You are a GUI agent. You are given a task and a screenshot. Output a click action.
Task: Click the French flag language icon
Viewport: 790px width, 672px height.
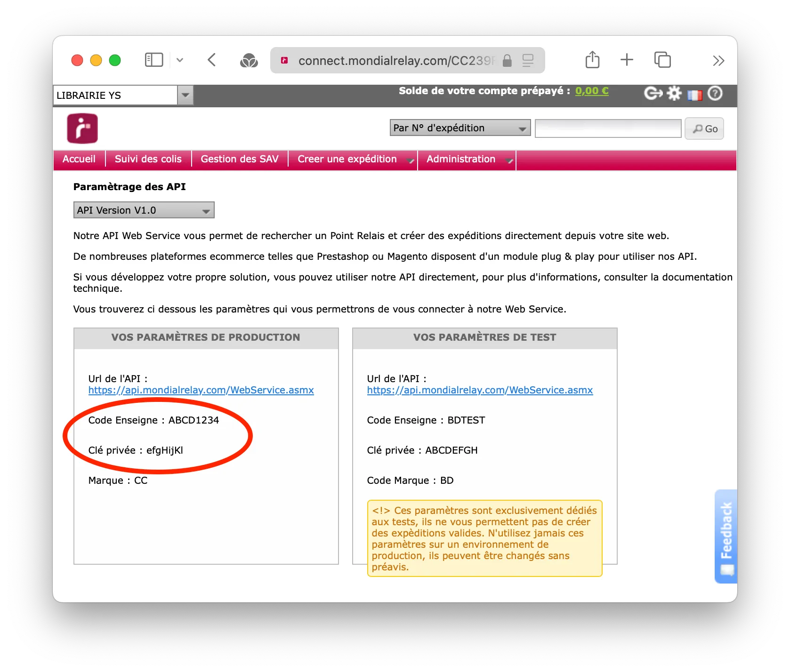click(694, 95)
